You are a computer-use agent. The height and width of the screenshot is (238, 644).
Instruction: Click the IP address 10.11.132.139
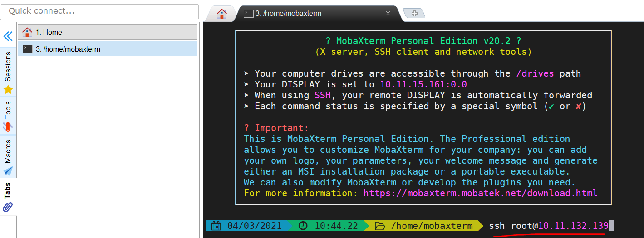click(573, 226)
